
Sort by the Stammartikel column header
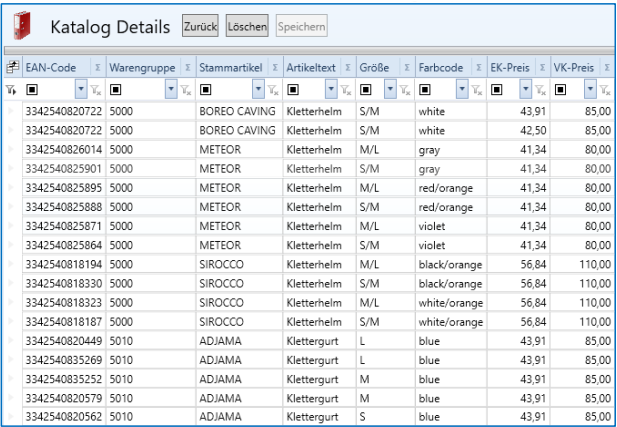coord(230,67)
